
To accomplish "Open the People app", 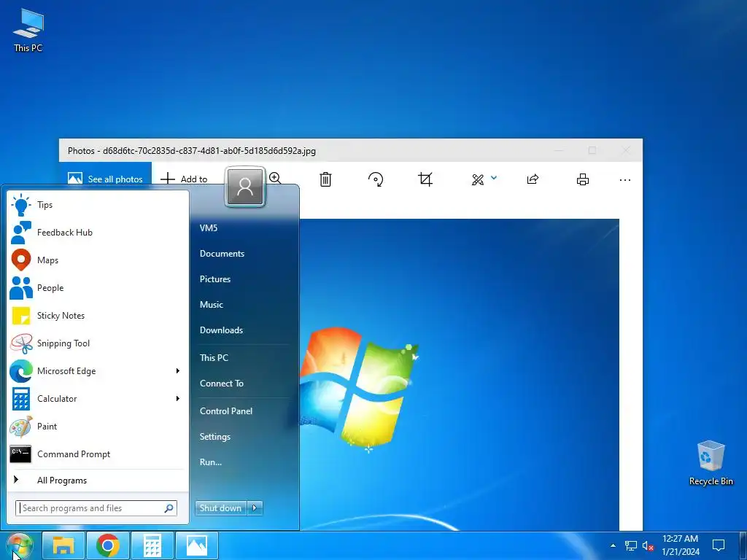I will click(x=98, y=287).
